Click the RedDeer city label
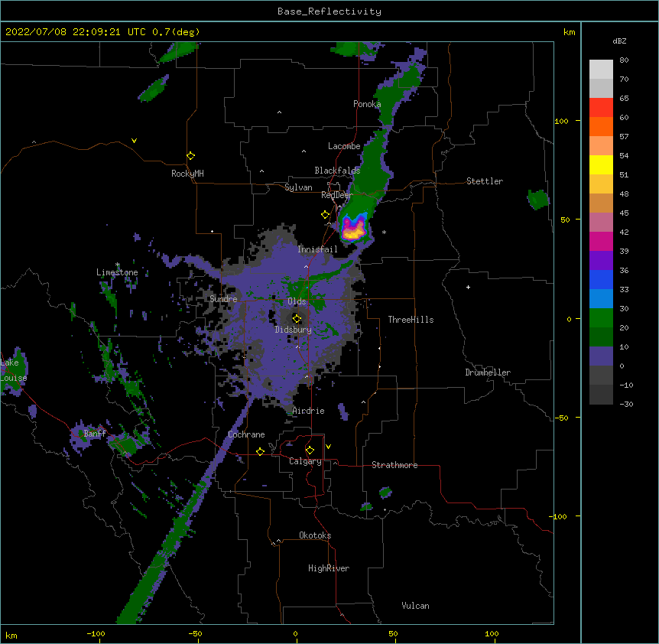This screenshot has width=659, height=644. [336, 195]
